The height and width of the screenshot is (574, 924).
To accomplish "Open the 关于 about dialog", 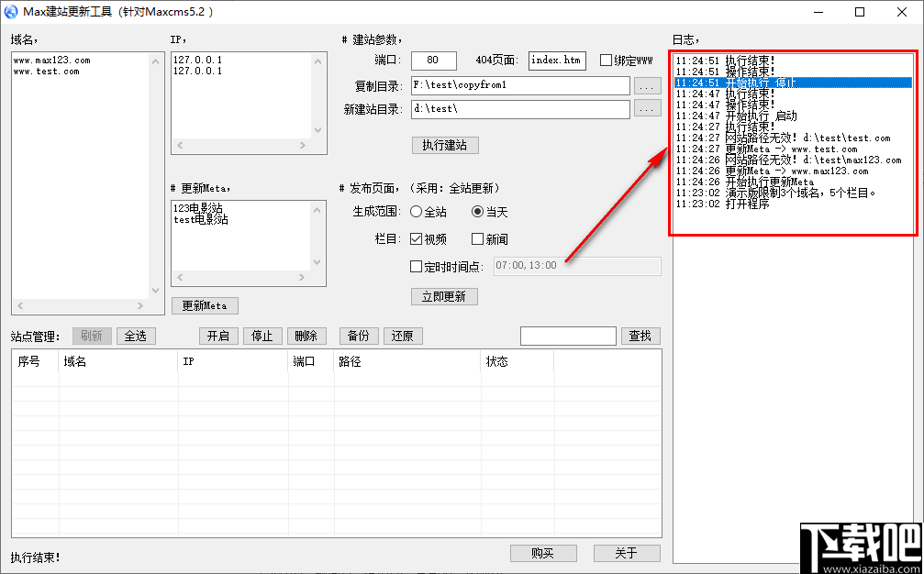I will coord(627,553).
